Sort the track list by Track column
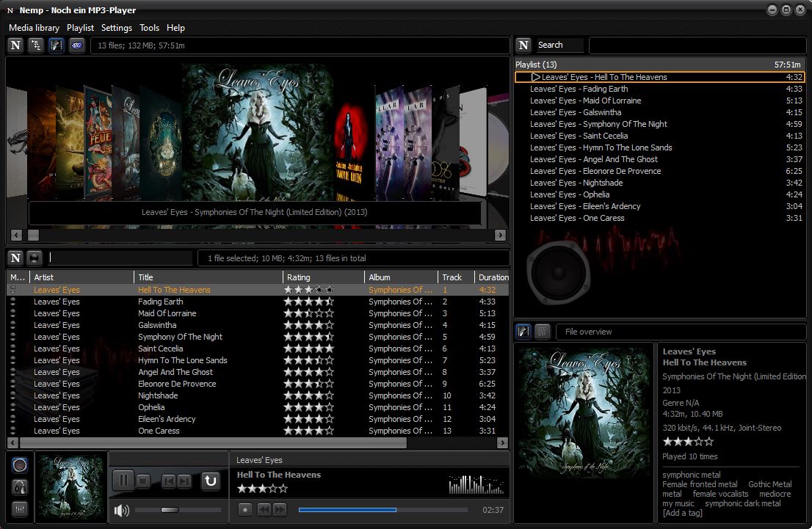This screenshot has width=812, height=529. 456,277
